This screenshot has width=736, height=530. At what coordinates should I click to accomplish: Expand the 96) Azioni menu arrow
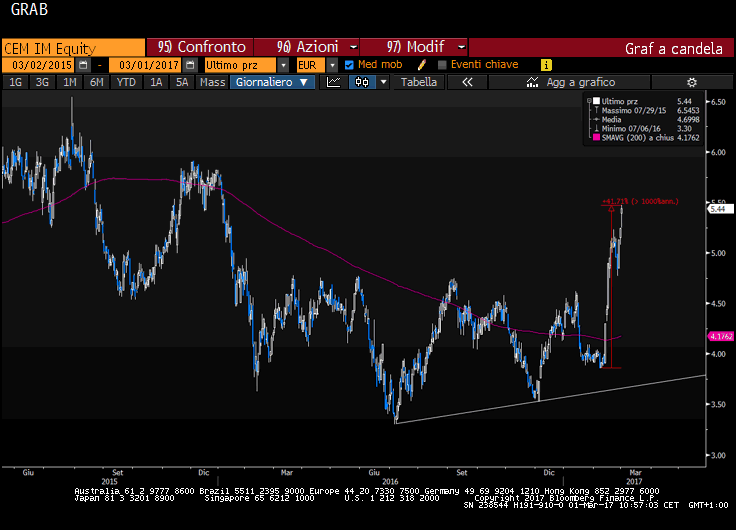coord(353,47)
